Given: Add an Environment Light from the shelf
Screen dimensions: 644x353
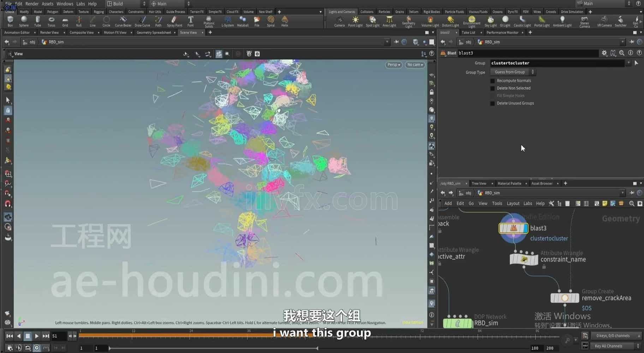Looking at the screenshot, I should [x=472, y=22].
